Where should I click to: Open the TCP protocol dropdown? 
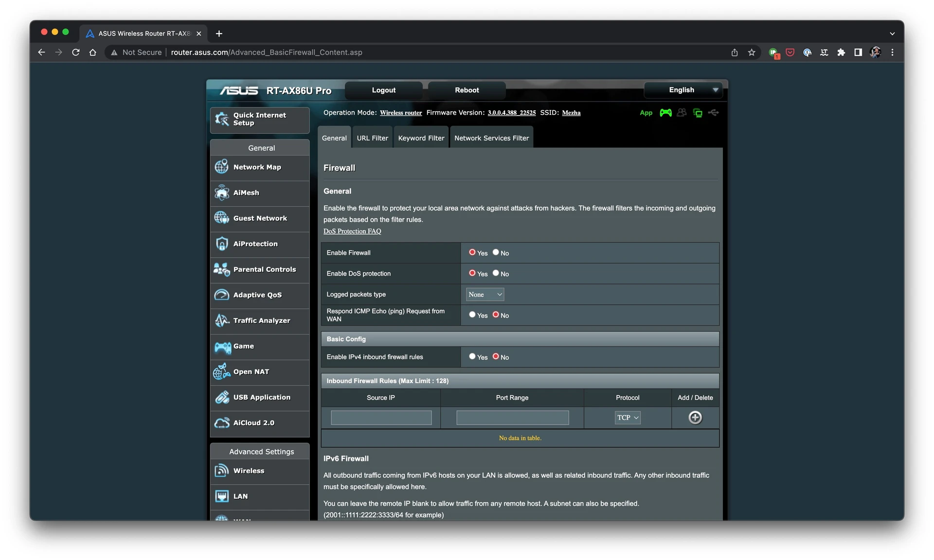[628, 418]
